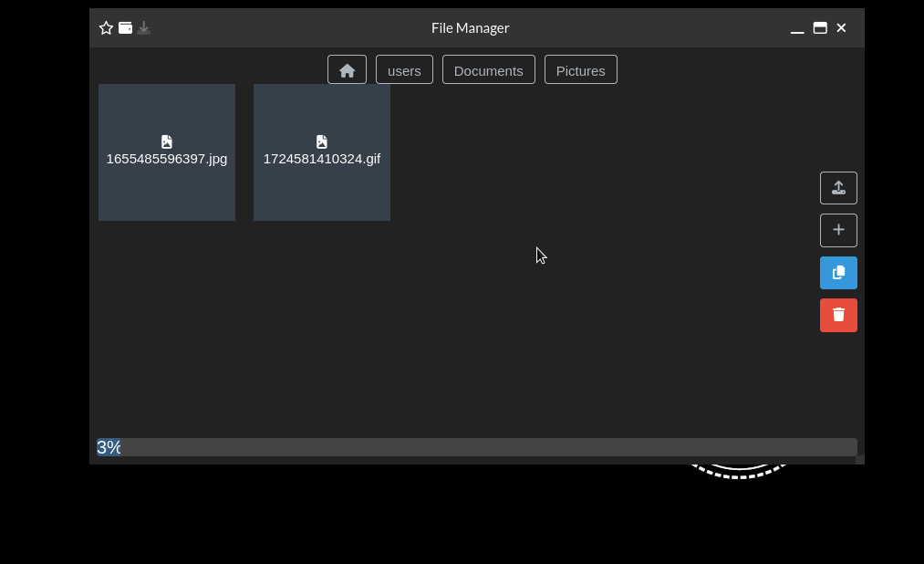Maximize the File Manager window
Image resolution: width=924 pixels, height=564 pixels.
click(820, 28)
